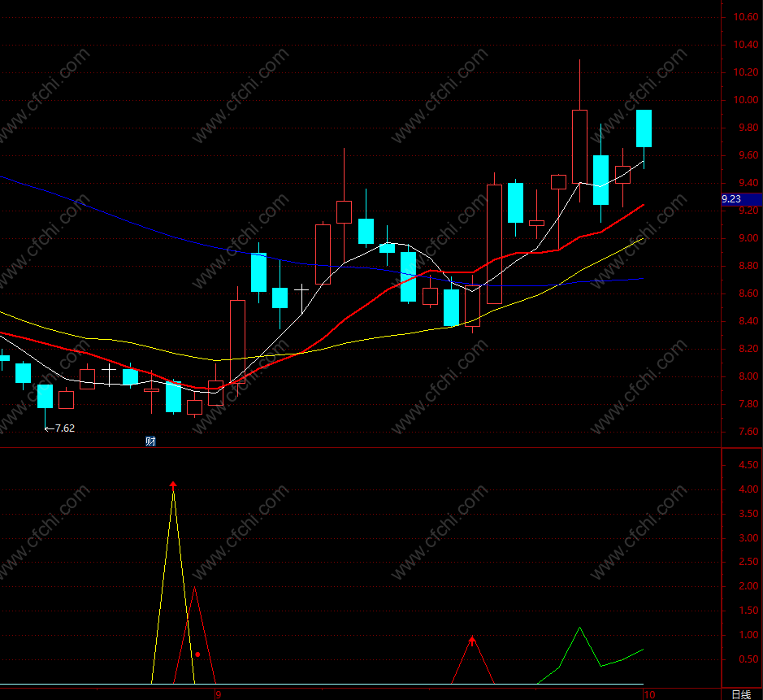Click the last cyan candlestick on the right
Image resolution: width=763 pixels, height=700 pixels.
point(644,128)
